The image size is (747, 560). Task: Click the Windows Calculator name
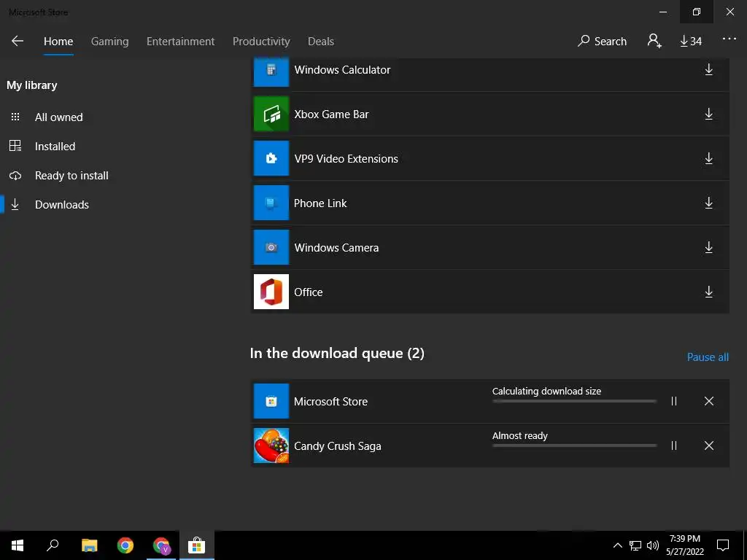click(x=342, y=70)
